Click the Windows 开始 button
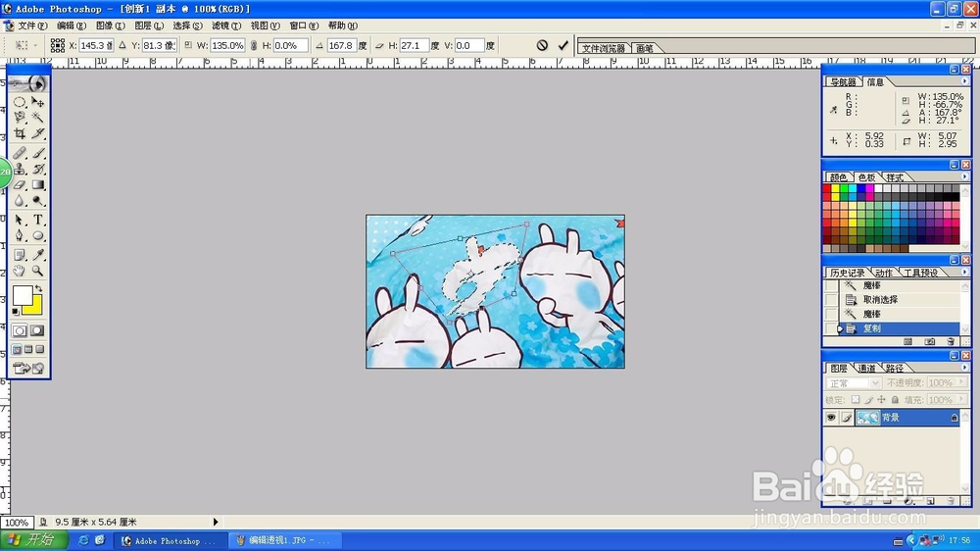980x551 pixels. tap(32, 540)
